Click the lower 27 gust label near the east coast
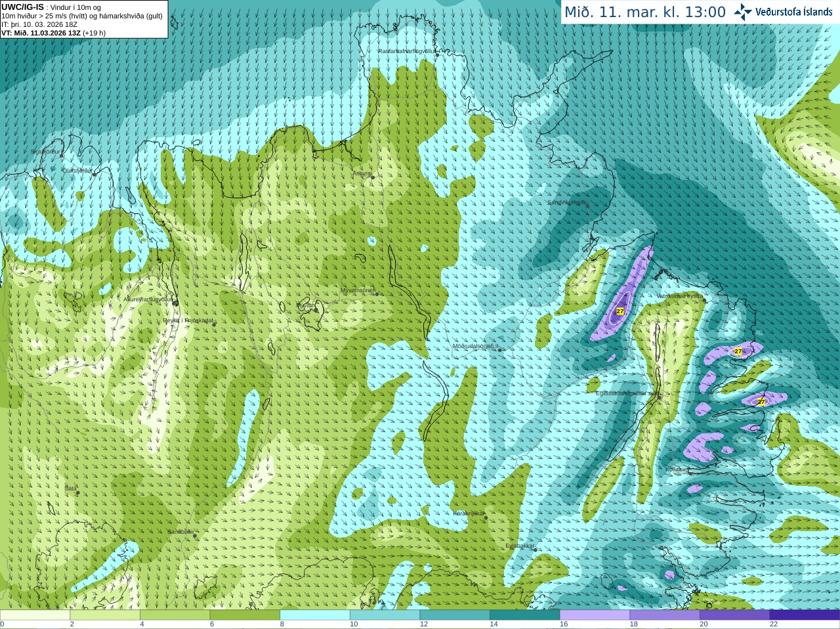The width and height of the screenshot is (840, 629). coord(761,402)
